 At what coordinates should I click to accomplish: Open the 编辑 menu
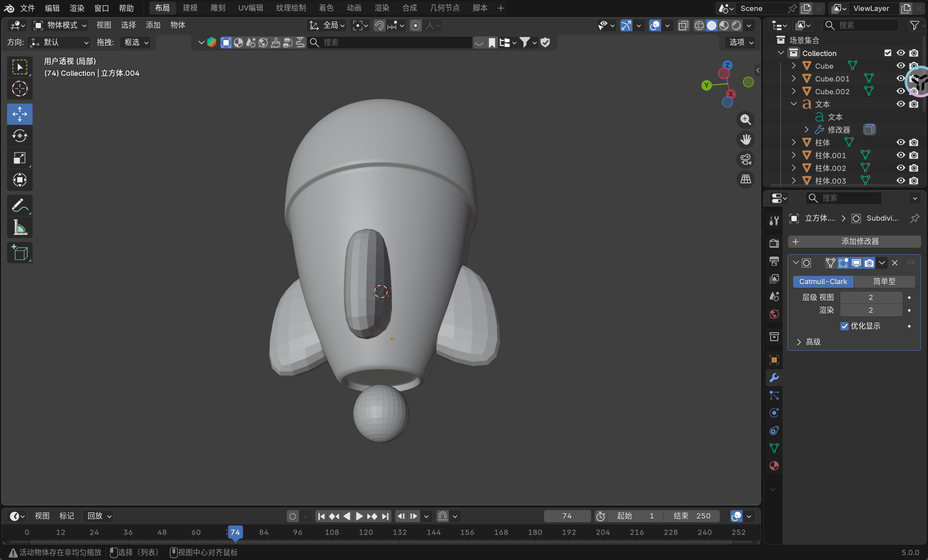tap(52, 8)
